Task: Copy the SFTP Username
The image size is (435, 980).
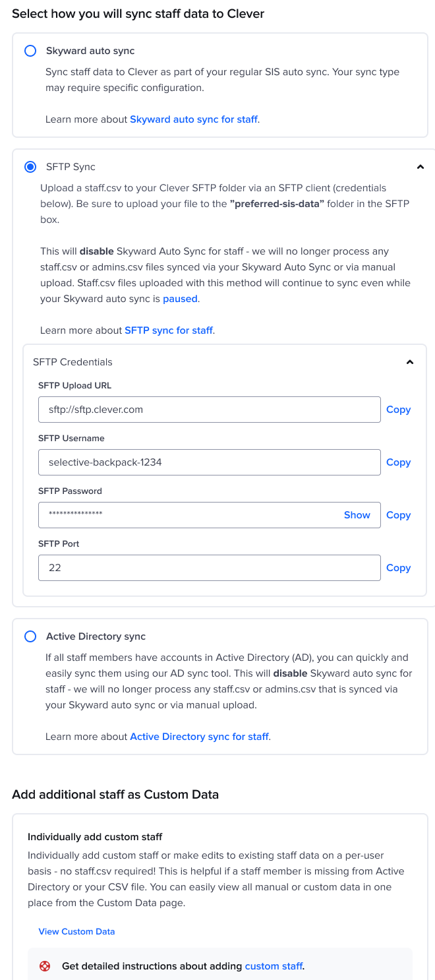Action: 398,462
